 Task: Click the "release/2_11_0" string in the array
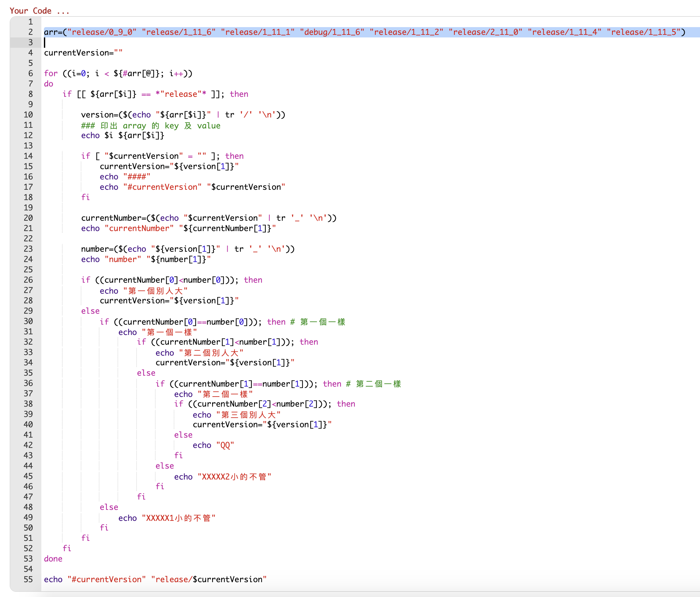pyautogui.click(x=486, y=32)
